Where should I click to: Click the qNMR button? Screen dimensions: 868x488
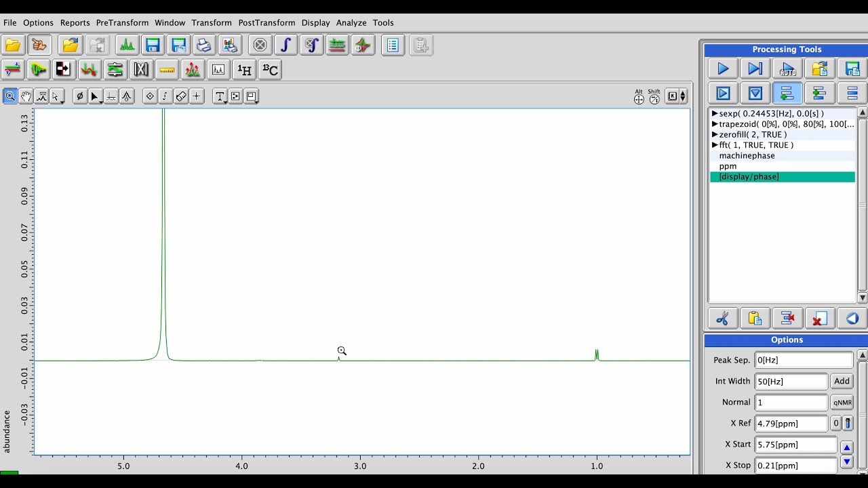click(x=842, y=402)
